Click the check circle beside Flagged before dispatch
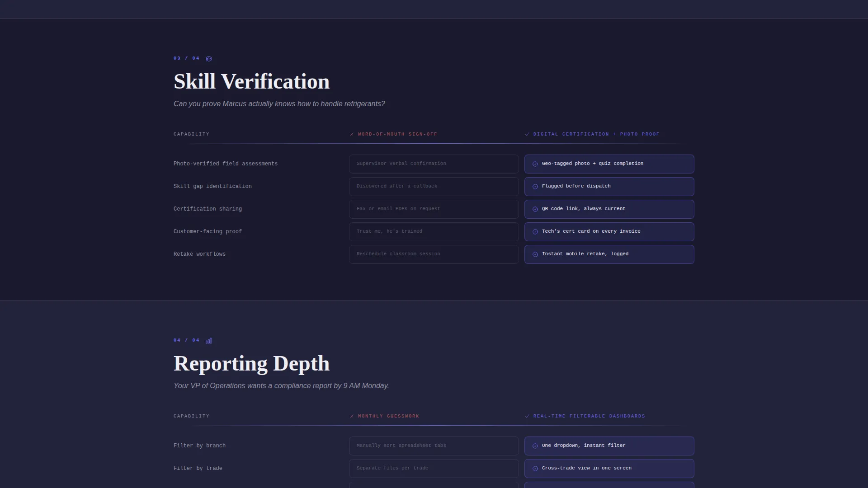Screen dimensions: 868x488 [535, 187]
